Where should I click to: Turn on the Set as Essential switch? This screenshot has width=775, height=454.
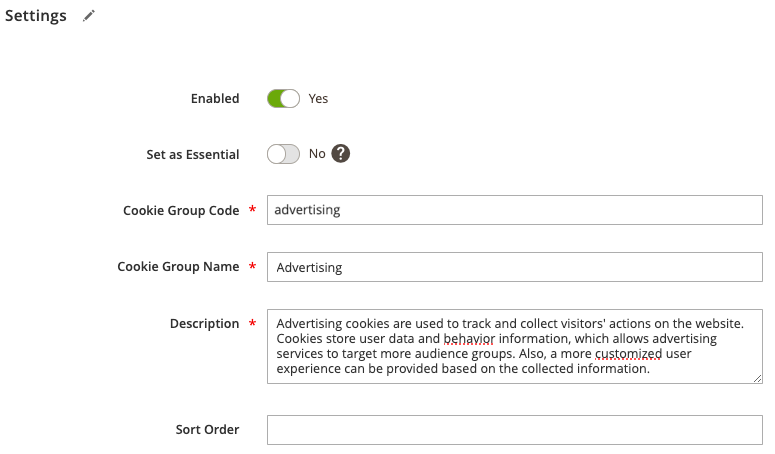pos(283,154)
